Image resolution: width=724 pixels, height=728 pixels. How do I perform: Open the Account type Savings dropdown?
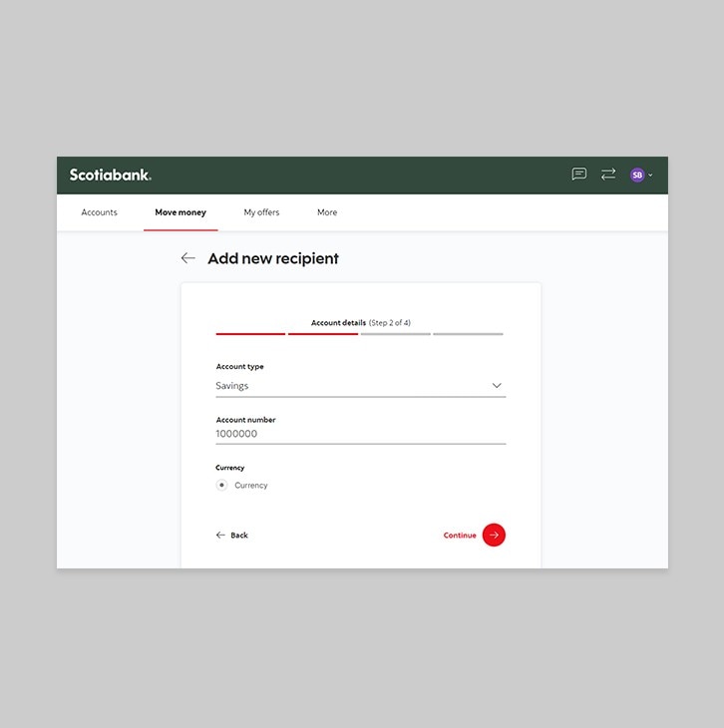[x=361, y=386]
